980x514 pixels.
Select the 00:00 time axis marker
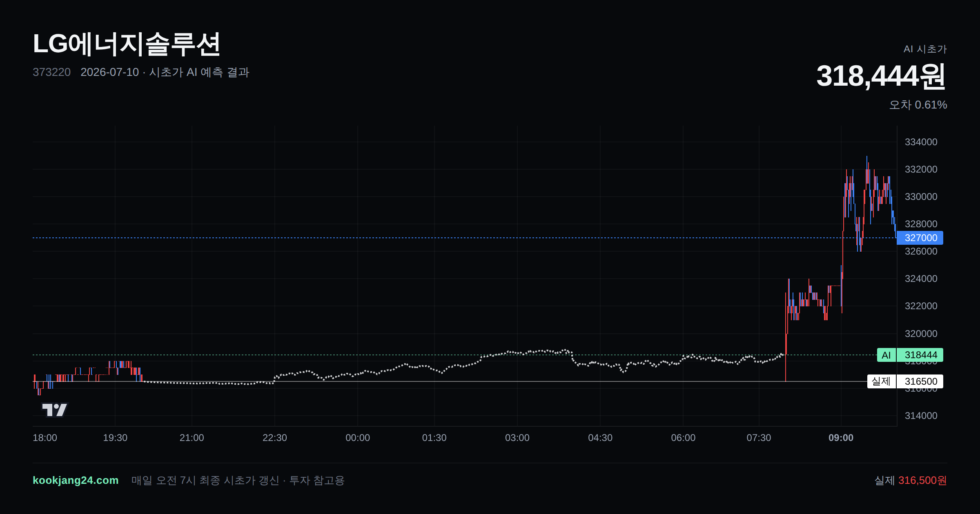tap(358, 438)
